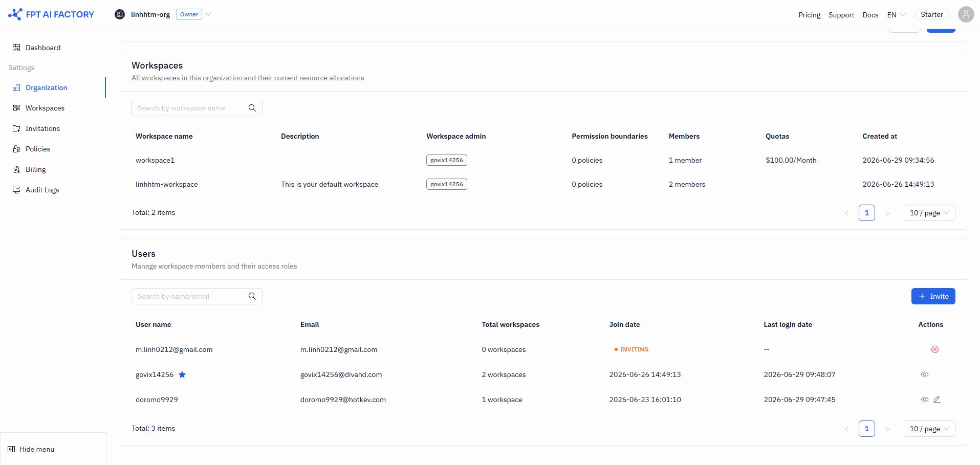
Task: Click the doromo9929@hotkev.com email cell
Action: pos(343,400)
